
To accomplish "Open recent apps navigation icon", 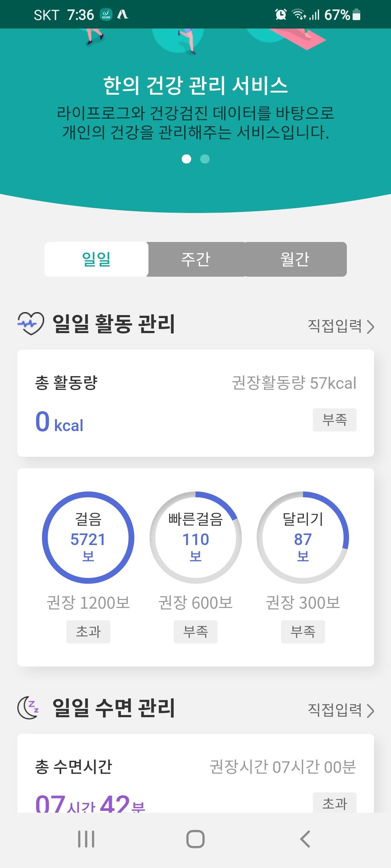I will (x=86, y=839).
